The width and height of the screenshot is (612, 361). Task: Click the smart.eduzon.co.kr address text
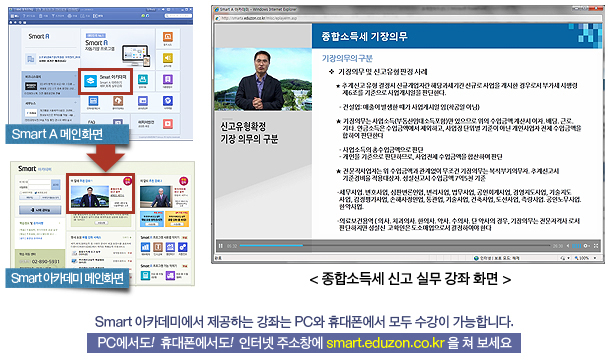click(x=385, y=343)
